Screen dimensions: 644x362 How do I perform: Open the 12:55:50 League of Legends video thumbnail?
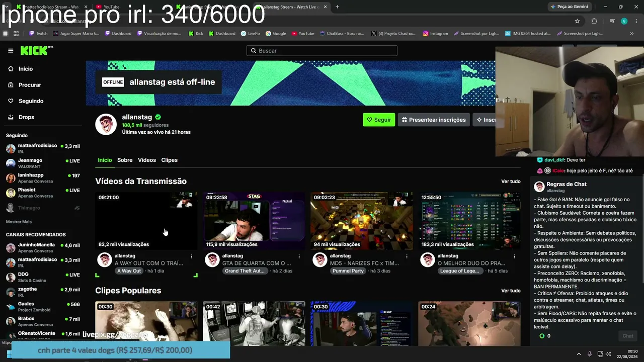pos(469,221)
